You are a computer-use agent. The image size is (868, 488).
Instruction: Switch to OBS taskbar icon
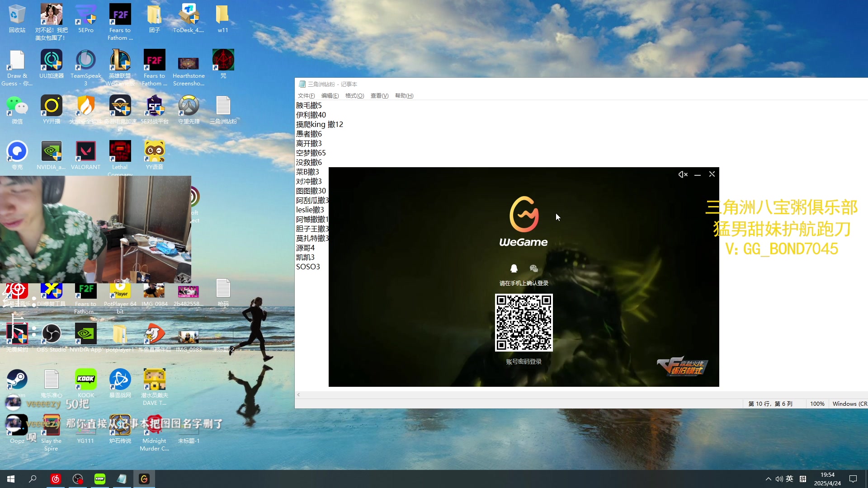(x=78, y=479)
